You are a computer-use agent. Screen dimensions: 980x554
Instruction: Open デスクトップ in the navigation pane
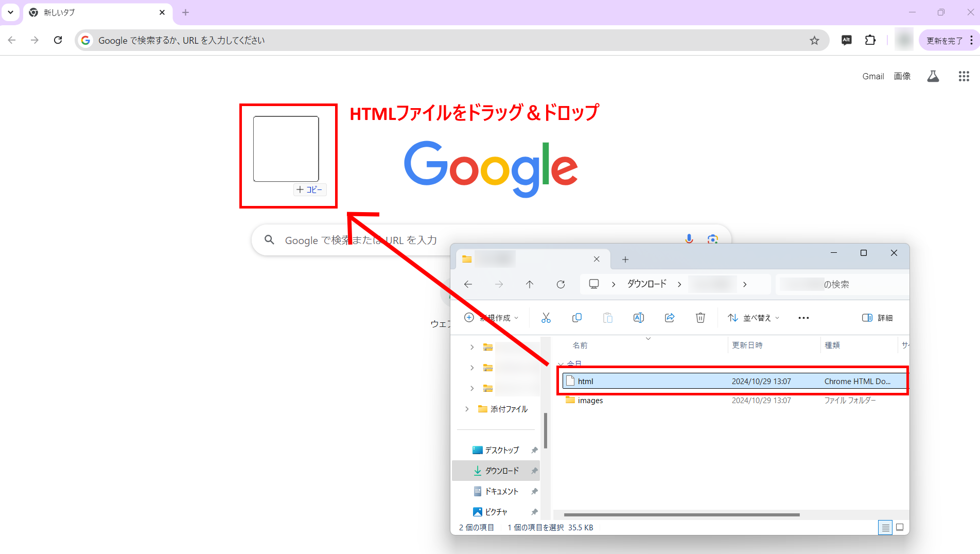(x=496, y=450)
